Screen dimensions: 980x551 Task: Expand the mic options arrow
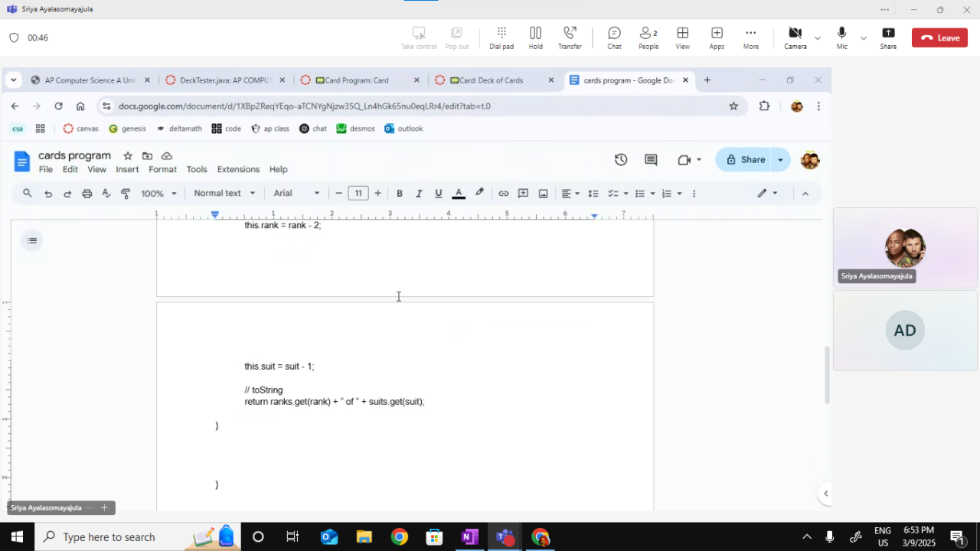click(864, 38)
